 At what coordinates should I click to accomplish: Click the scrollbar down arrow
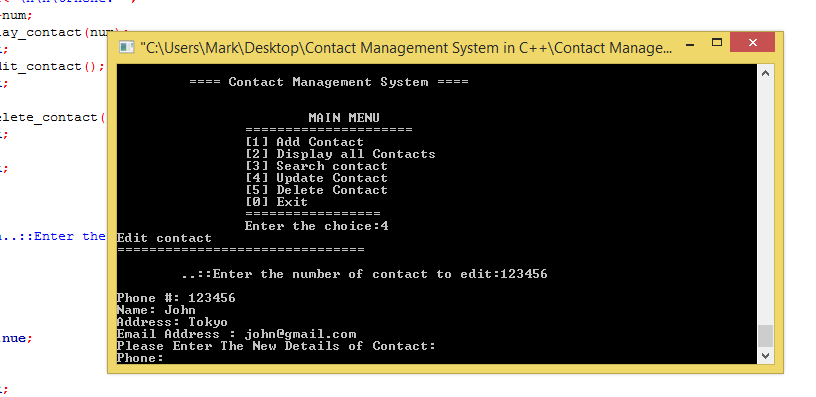pyautogui.click(x=765, y=356)
